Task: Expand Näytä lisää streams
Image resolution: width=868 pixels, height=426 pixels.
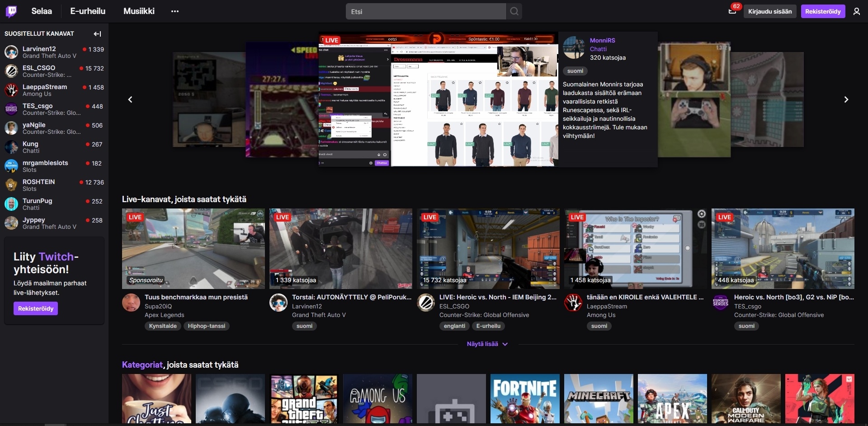Action: click(x=487, y=344)
